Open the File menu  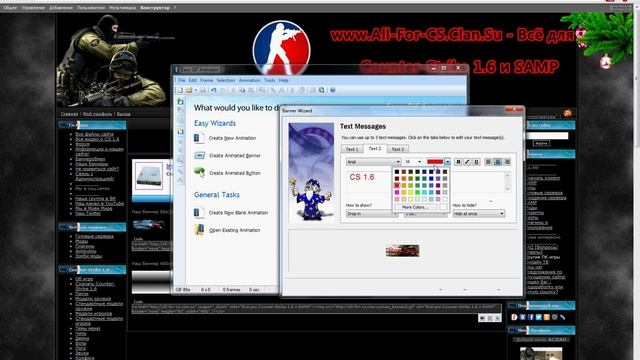[182, 80]
